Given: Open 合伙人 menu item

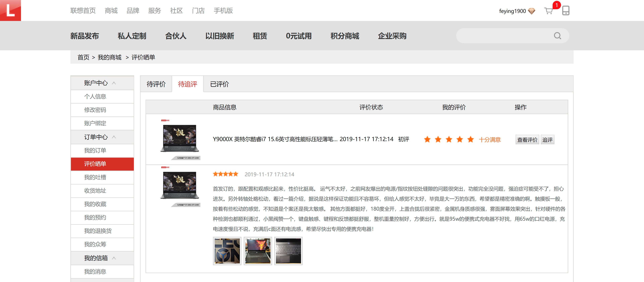Looking at the screenshot, I should (176, 36).
